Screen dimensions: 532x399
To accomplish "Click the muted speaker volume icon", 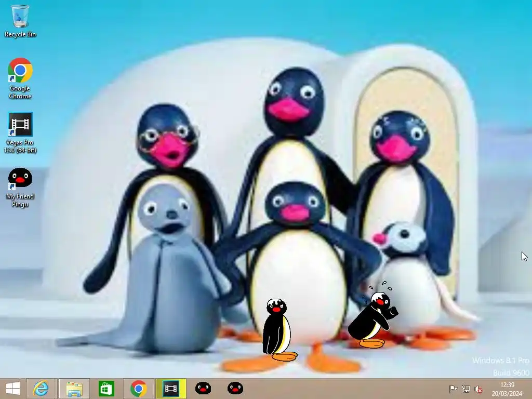I will [x=478, y=389].
